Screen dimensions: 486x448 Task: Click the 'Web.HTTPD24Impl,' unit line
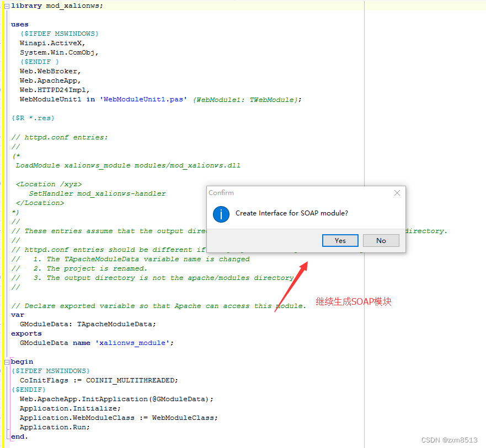[55, 90]
